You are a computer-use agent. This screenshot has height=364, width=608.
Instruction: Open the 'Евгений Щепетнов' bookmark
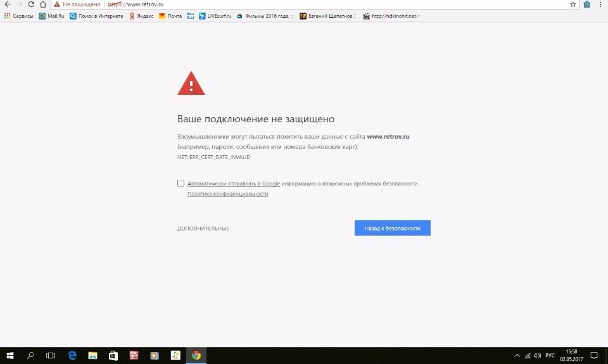[x=329, y=16]
